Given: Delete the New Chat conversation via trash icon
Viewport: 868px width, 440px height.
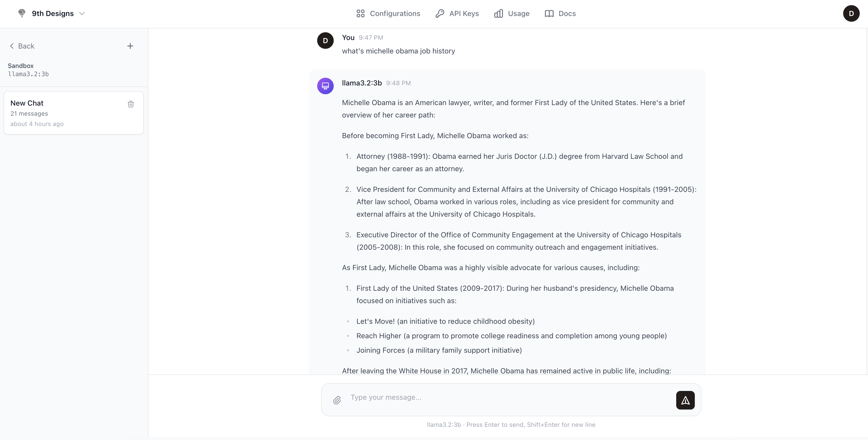Looking at the screenshot, I should [x=131, y=104].
